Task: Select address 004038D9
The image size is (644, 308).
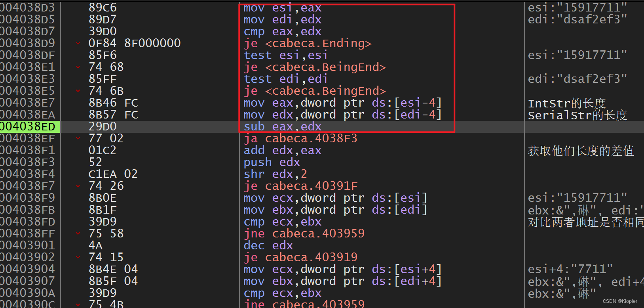Action: click(27, 43)
